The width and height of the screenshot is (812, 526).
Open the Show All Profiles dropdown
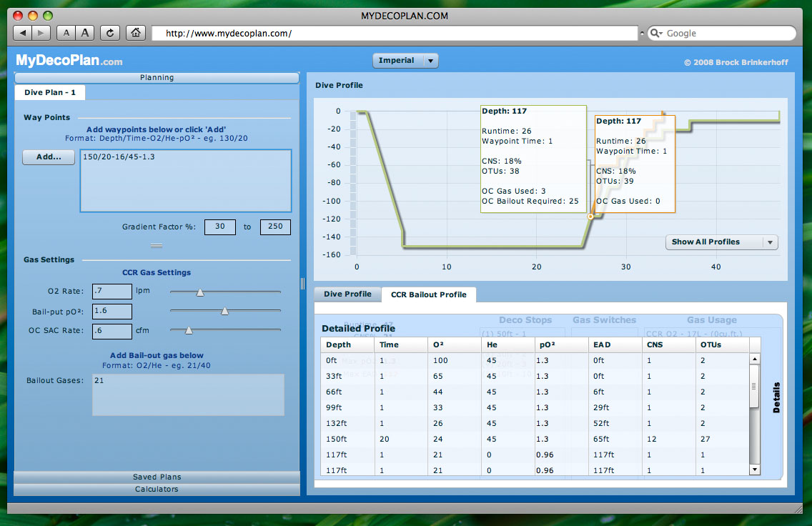(x=721, y=242)
